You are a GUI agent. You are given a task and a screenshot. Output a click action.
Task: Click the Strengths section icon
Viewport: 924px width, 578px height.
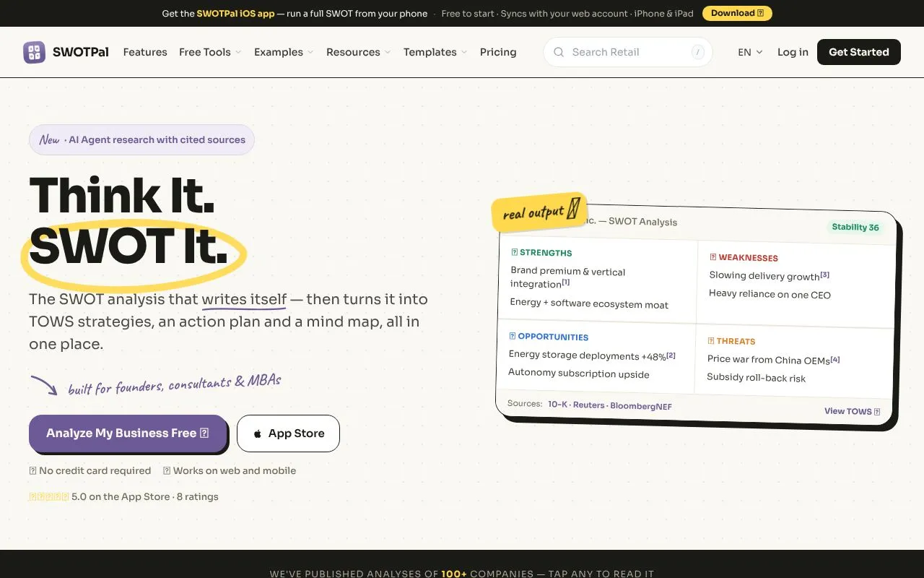(514, 252)
